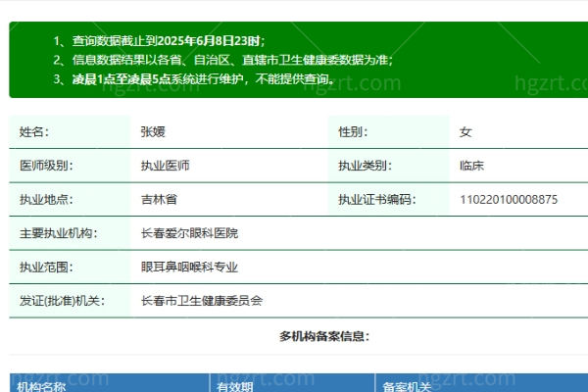Select certificate number 110220100008875

(x=509, y=199)
